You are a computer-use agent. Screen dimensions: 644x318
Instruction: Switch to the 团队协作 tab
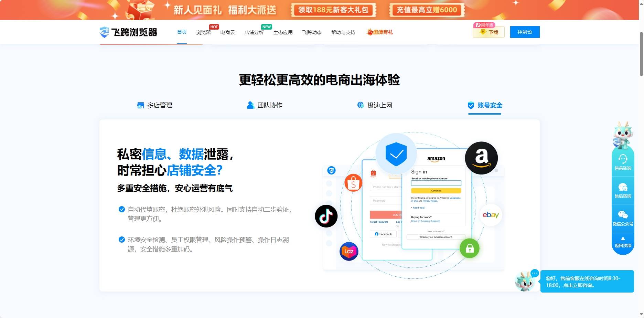pyautogui.click(x=265, y=105)
